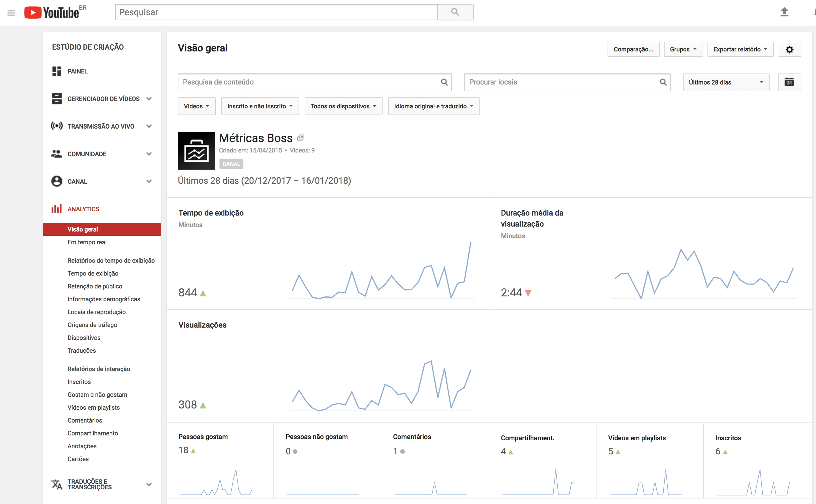The height and width of the screenshot is (504, 816).
Task: Click the Analytics bar chart icon
Action: point(56,209)
